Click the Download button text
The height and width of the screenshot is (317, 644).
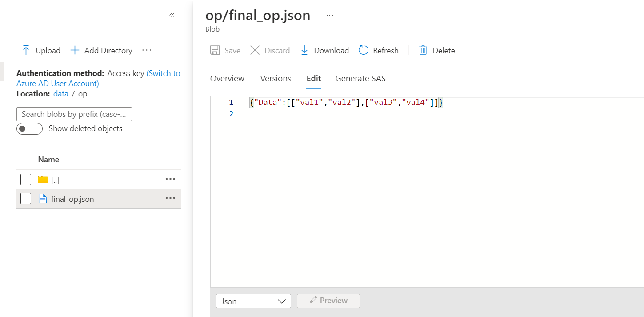pos(332,51)
